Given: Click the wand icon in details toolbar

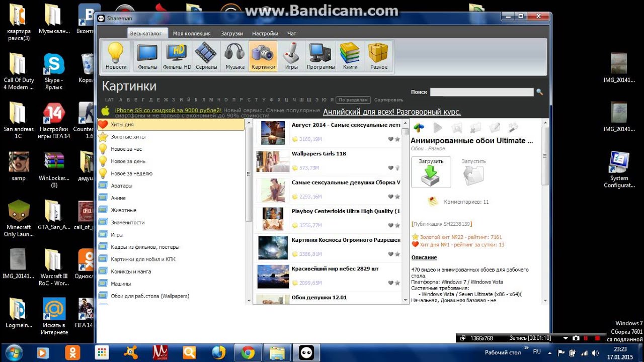Looking at the screenshot, I should 513,128.
